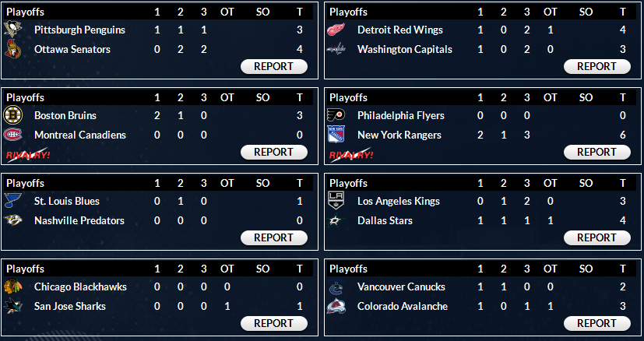Click the Colorado Avalanche logo
Image resolution: width=644 pixels, height=341 pixels.
(x=336, y=306)
